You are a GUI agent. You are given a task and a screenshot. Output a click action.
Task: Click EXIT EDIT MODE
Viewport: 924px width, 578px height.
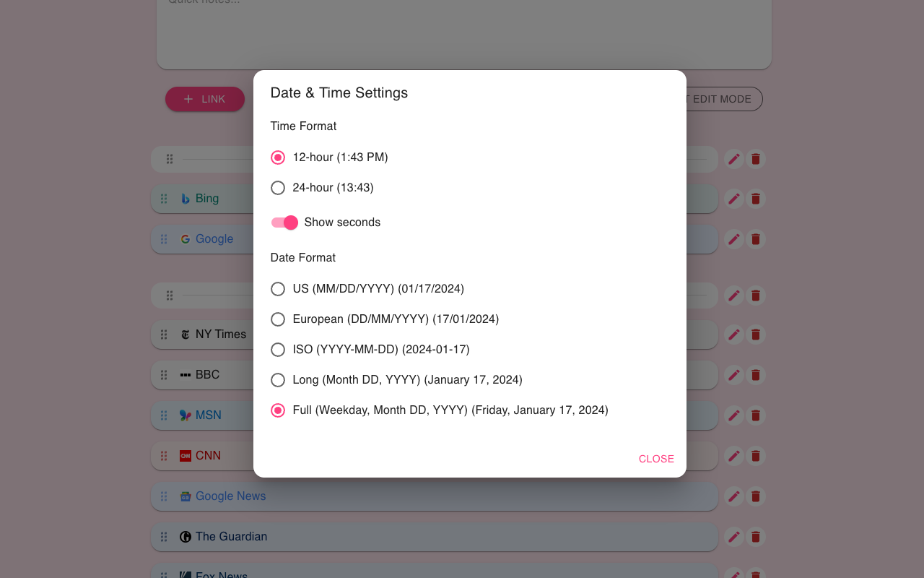[722, 99]
